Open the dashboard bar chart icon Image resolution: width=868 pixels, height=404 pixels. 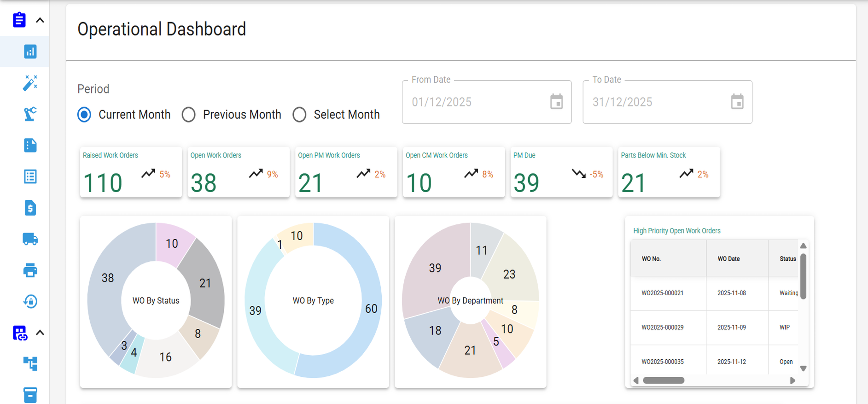pos(30,52)
